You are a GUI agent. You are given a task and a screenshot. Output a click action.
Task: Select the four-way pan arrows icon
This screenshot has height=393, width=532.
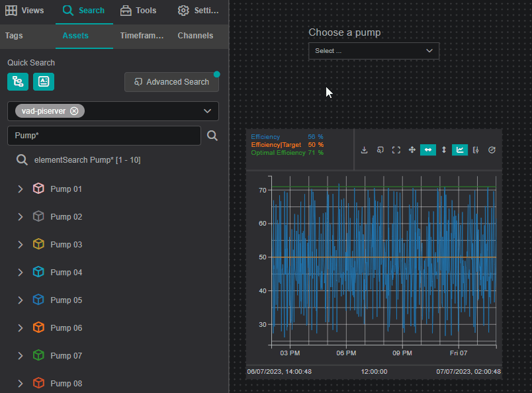coord(412,150)
